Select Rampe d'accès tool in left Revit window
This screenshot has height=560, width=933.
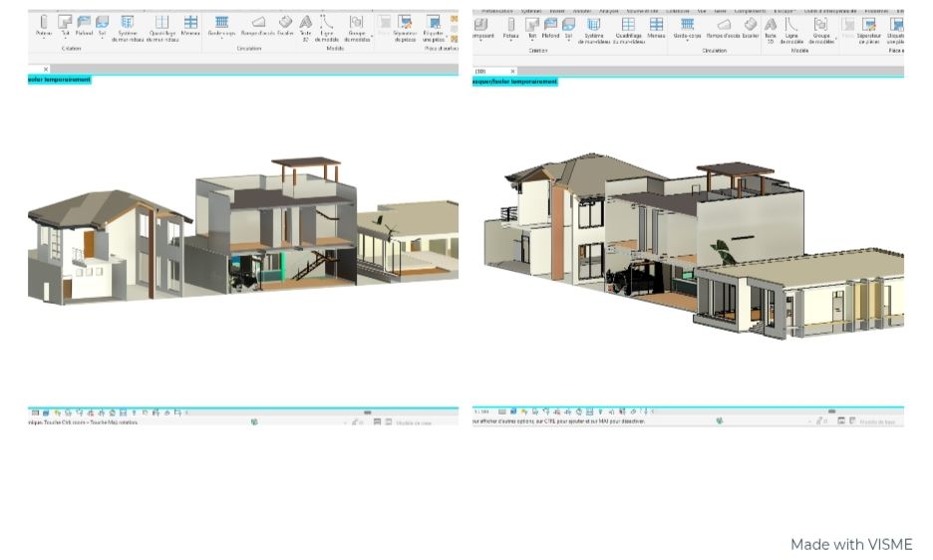(x=257, y=26)
